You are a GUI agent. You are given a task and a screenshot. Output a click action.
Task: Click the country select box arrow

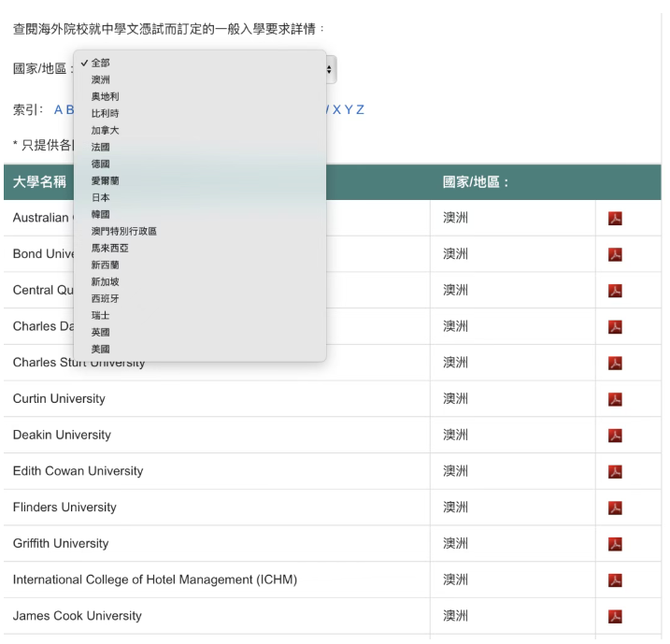[x=332, y=69]
